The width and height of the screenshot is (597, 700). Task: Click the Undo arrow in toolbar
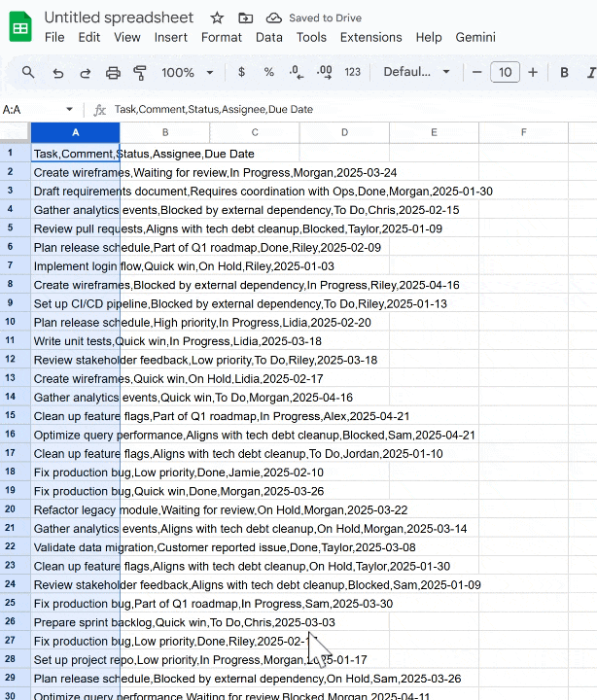(x=58, y=73)
